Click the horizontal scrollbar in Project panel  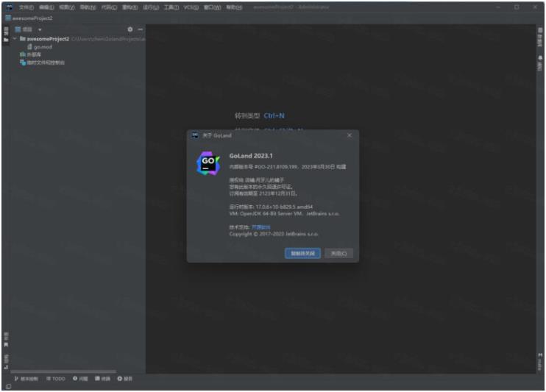pos(63,371)
